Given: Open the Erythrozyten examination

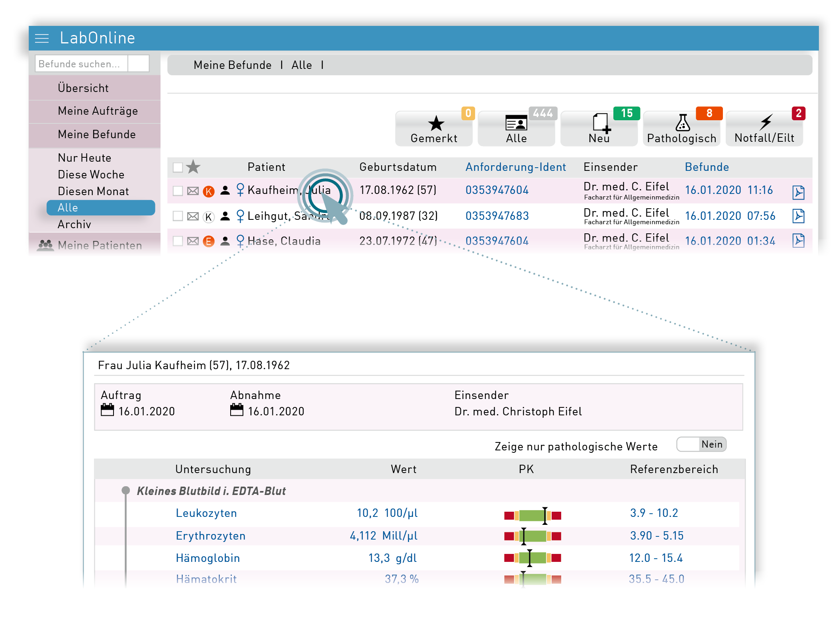Looking at the screenshot, I should point(211,536).
